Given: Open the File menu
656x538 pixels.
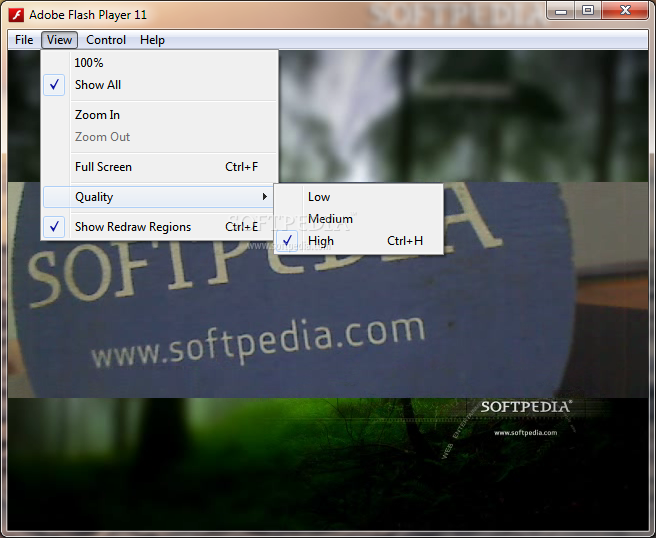Looking at the screenshot, I should 24,40.
